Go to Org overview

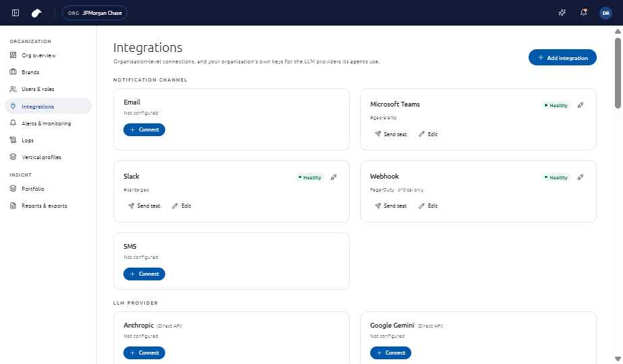click(49, 55)
